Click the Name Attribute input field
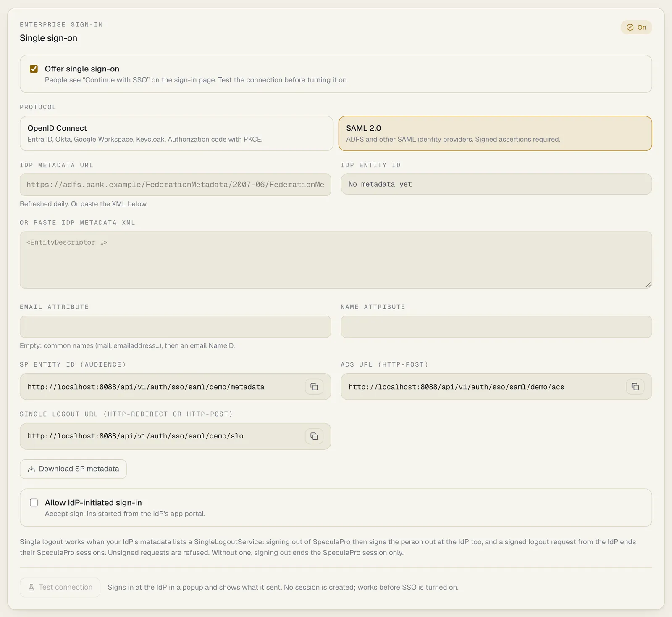672x617 pixels. [496, 327]
